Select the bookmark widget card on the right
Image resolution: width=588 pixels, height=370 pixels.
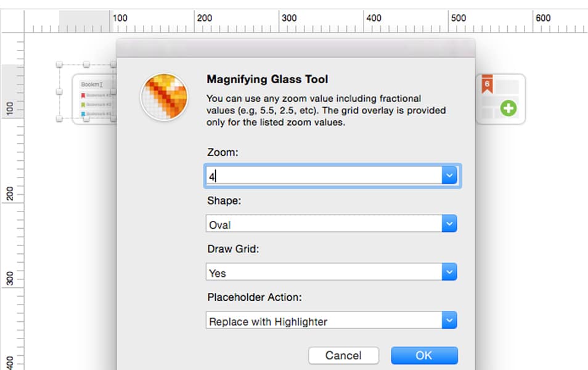500,100
